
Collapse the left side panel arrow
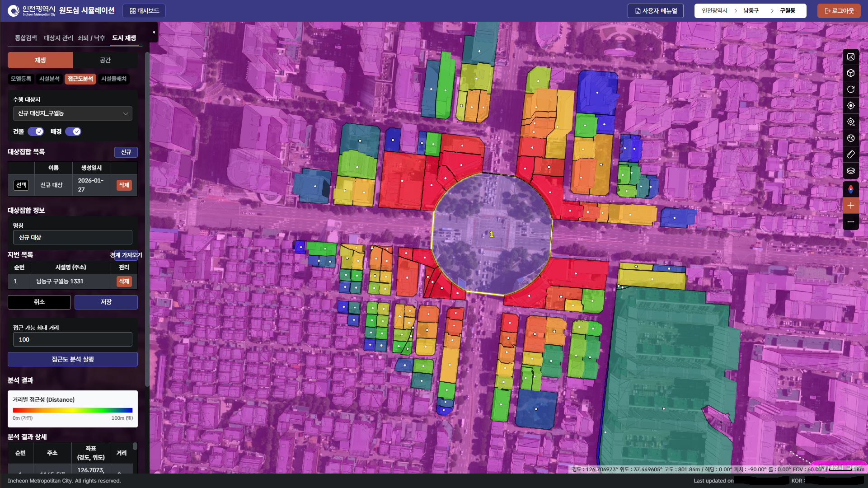click(x=154, y=32)
